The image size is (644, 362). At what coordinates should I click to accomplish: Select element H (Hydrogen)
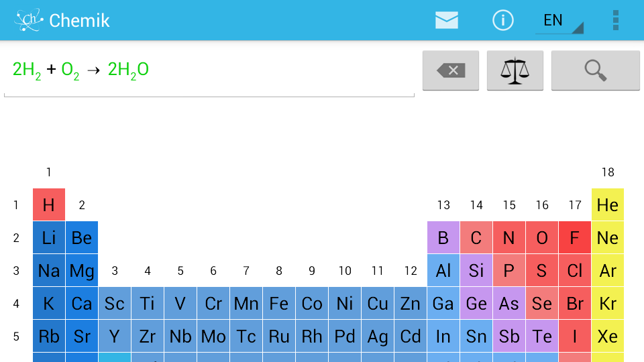pyautogui.click(x=49, y=204)
